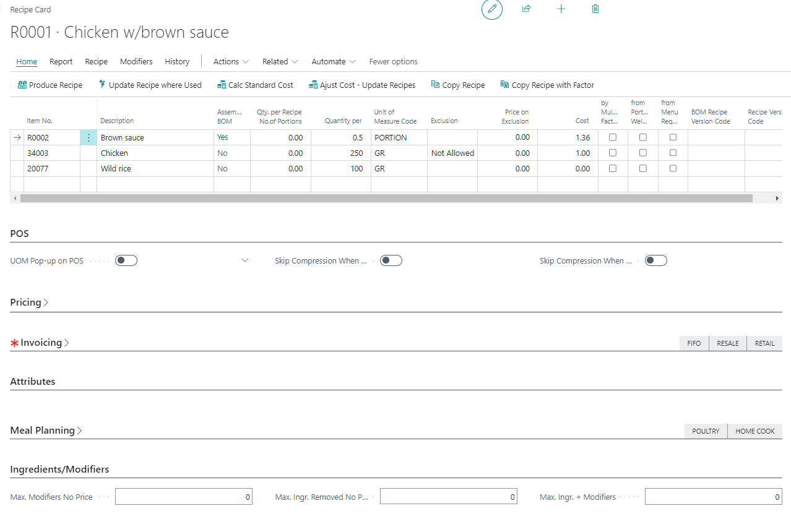Click Fewer options link
Viewport: 791px width, 532px height.
click(393, 62)
